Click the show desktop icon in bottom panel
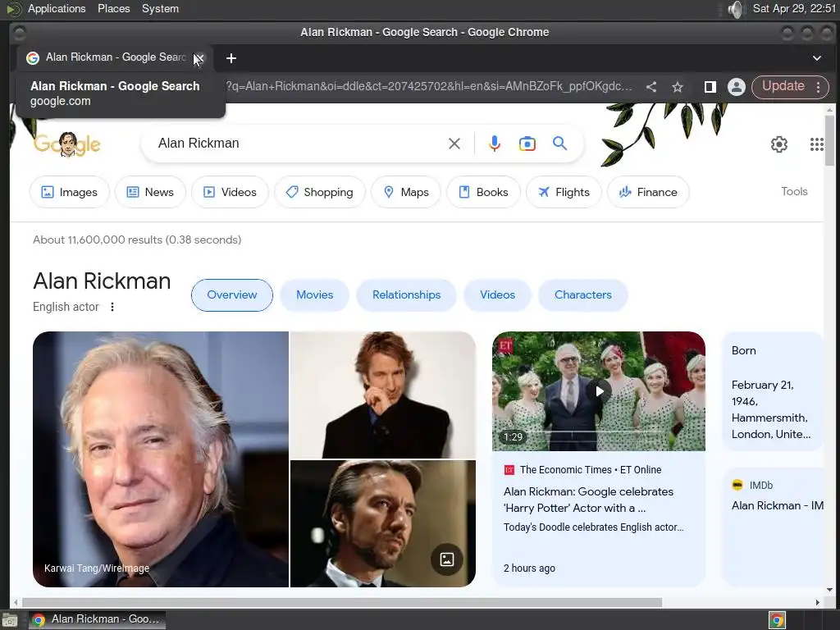The height and width of the screenshot is (630, 840). pyautogui.click(x=10, y=620)
